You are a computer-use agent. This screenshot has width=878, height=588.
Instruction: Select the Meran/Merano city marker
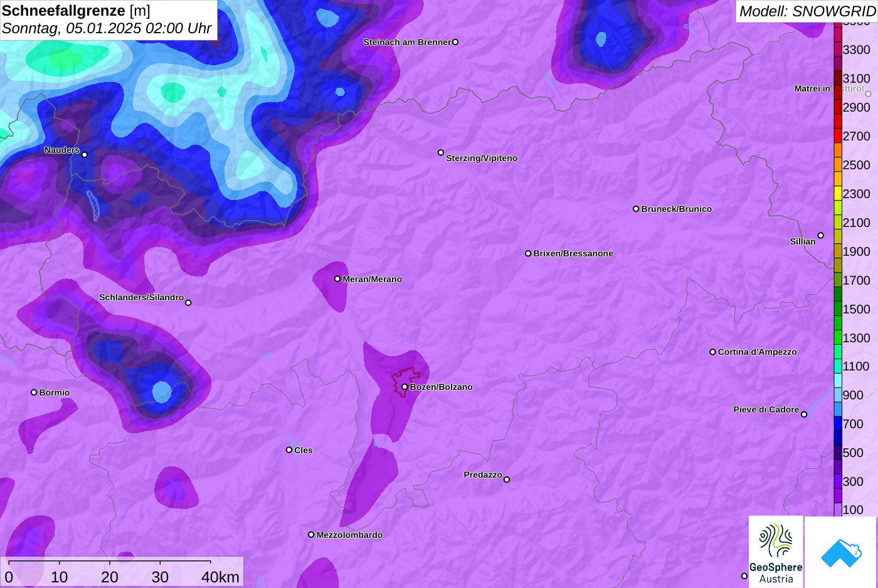coord(337,279)
